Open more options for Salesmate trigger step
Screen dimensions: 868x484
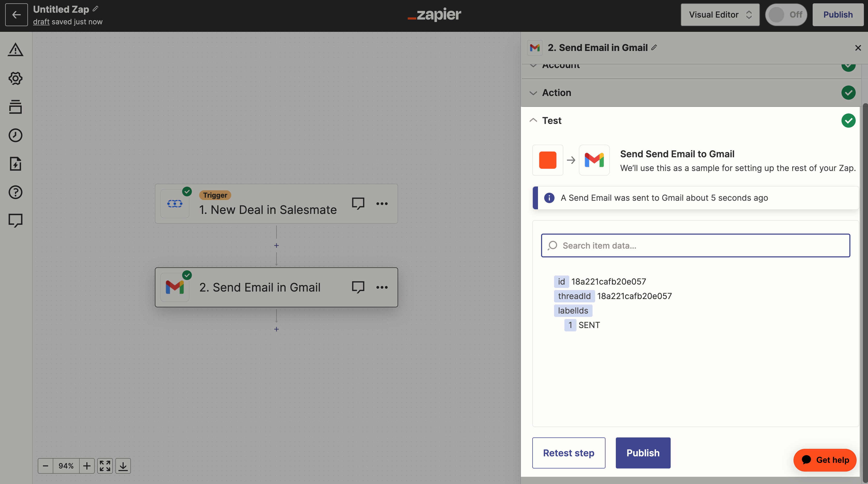pos(382,204)
